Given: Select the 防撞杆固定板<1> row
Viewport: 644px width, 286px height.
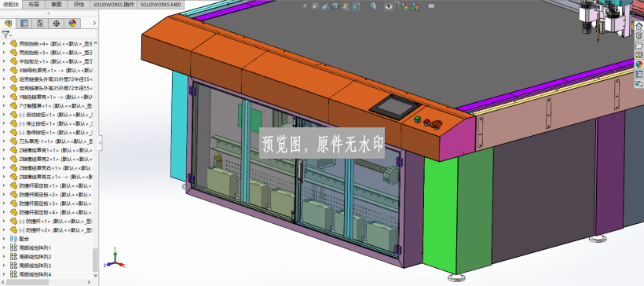Looking at the screenshot, I should coord(51,185).
